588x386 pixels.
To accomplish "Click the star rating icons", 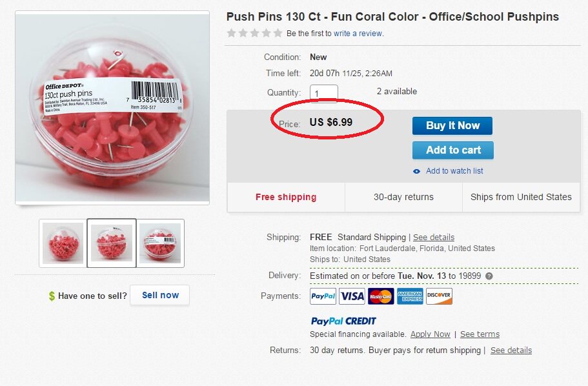I will [254, 33].
